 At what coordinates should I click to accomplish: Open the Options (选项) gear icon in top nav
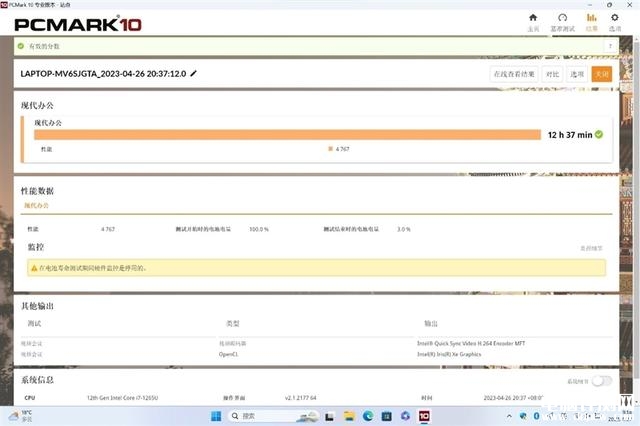(615, 18)
